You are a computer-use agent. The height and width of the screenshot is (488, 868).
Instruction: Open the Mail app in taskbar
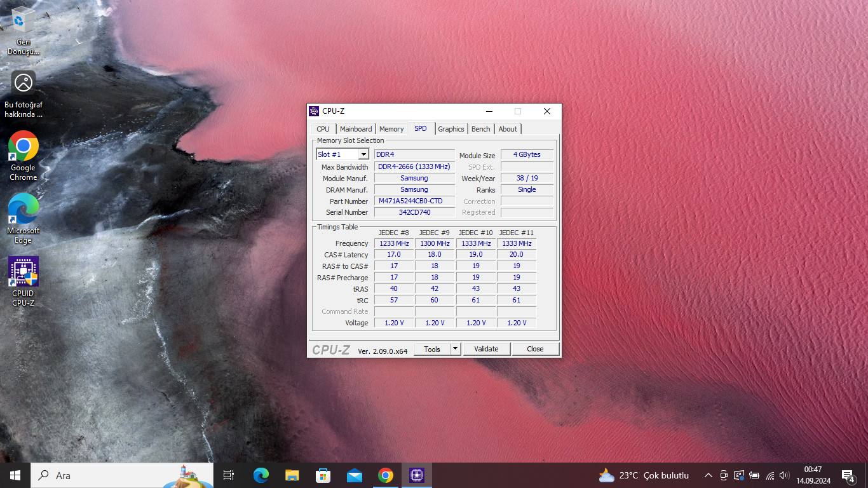pos(354,475)
